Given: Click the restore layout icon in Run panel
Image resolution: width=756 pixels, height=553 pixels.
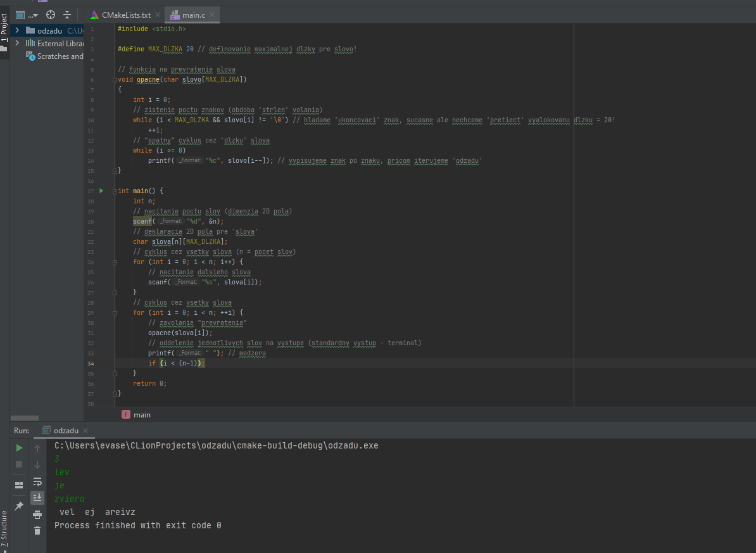Looking at the screenshot, I should (19, 485).
